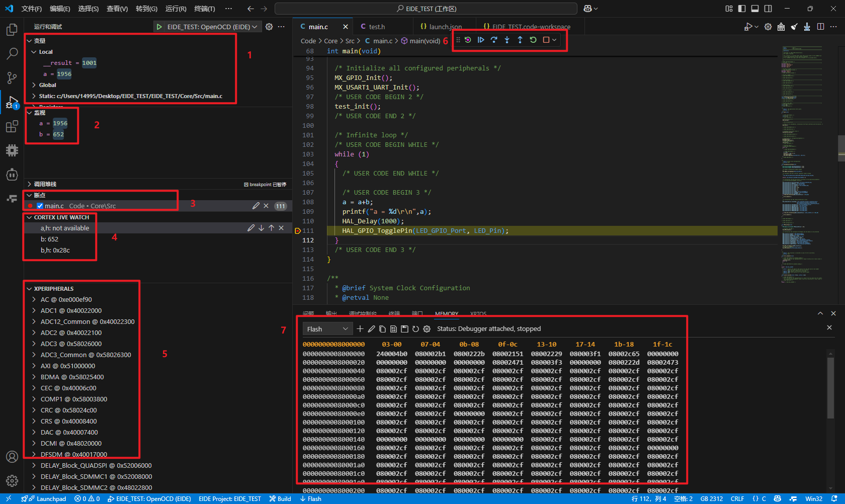Image resolution: width=845 pixels, height=504 pixels.
Task: Open the 运行(R) menu
Action: (x=176, y=9)
